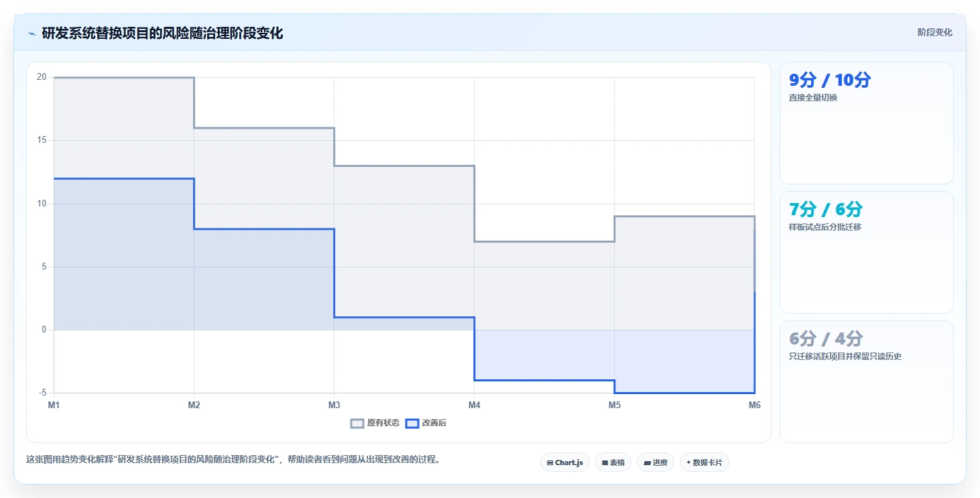The width and height of the screenshot is (980, 498).
Task: Click the 只迁移活跃项目并保留只读历史 caption
Action: 845,357
